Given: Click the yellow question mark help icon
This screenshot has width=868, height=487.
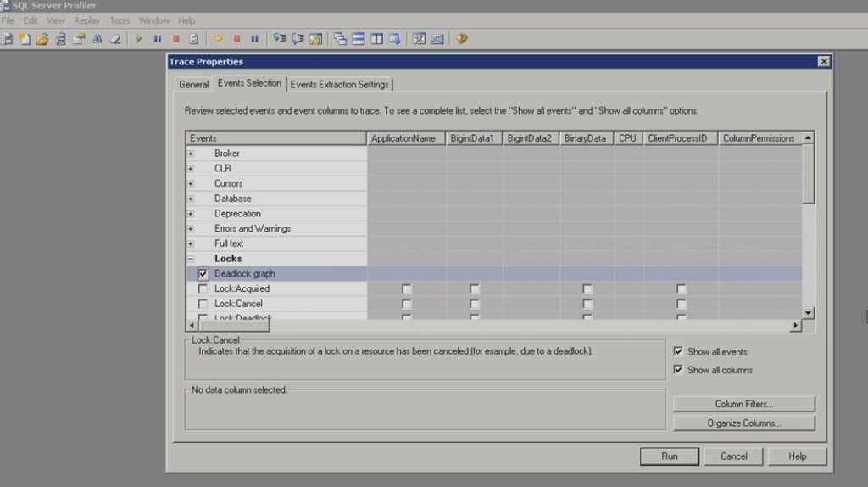Looking at the screenshot, I should [462, 39].
